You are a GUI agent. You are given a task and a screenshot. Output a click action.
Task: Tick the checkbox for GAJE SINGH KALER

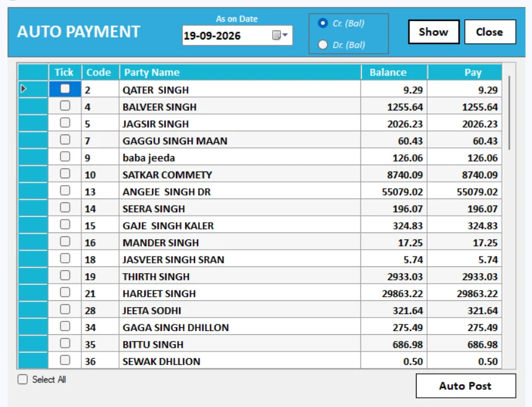[65, 224]
